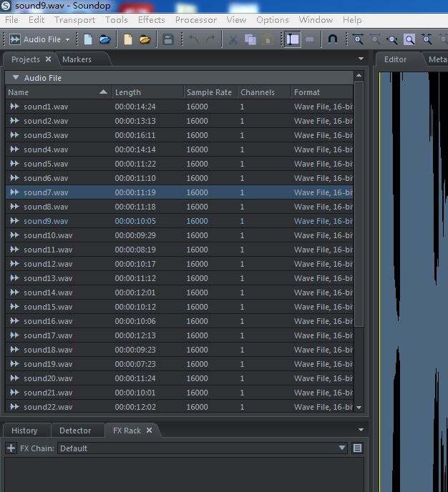The height and width of the screenshot is (492, 448).
Task: Open the Audio File mode dropdown
Action: (67, 39)
